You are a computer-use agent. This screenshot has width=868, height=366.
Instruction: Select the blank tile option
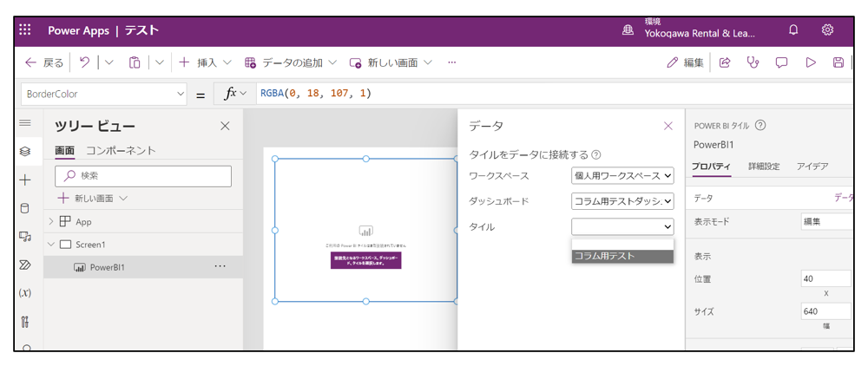pyautogui.click(x=622, y=244)
